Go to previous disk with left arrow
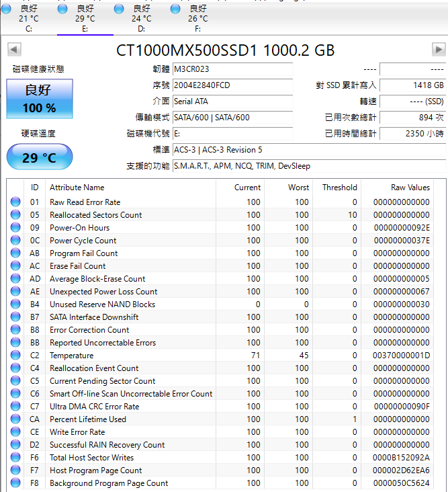Viewport: 448px width, 492px height. coord(14,50)
